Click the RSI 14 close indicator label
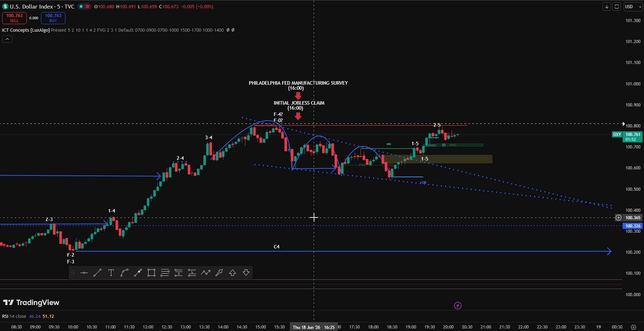 (x=14, y=316)
